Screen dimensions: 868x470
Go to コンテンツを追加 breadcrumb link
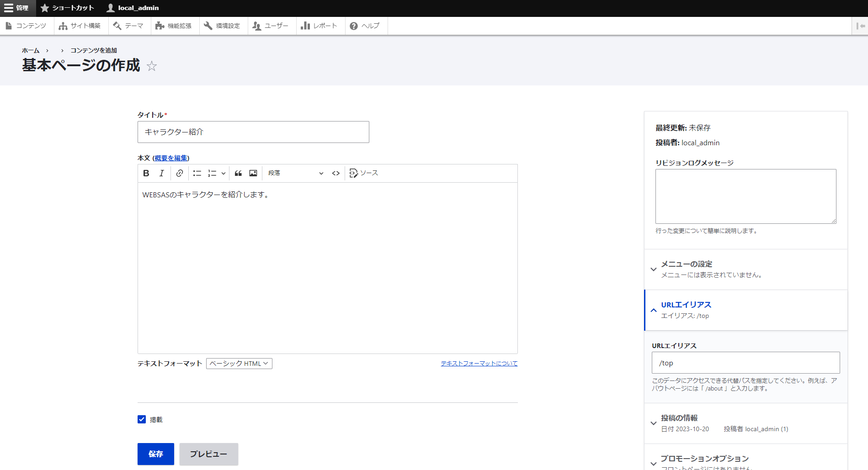point(94,50)
